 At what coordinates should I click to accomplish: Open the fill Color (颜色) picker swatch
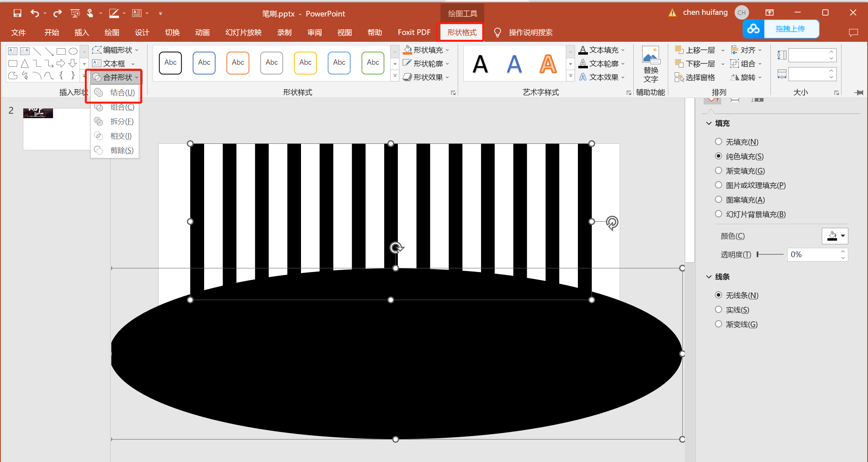(835, 236)
